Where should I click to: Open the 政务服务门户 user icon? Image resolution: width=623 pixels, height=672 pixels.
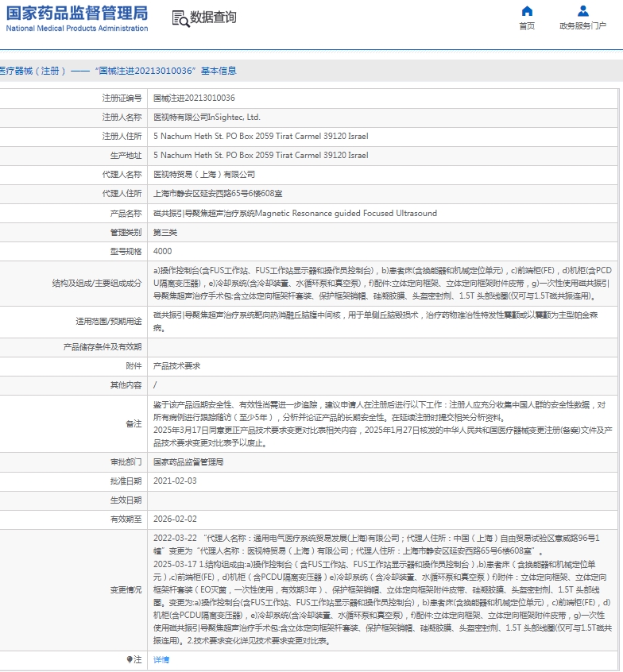(582, 10)
